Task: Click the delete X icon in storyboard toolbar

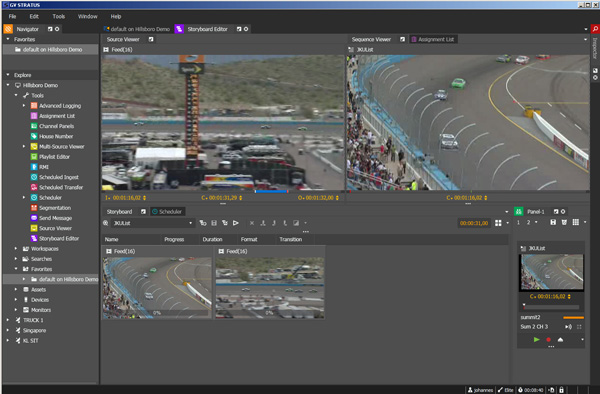Action: (252, 223)
